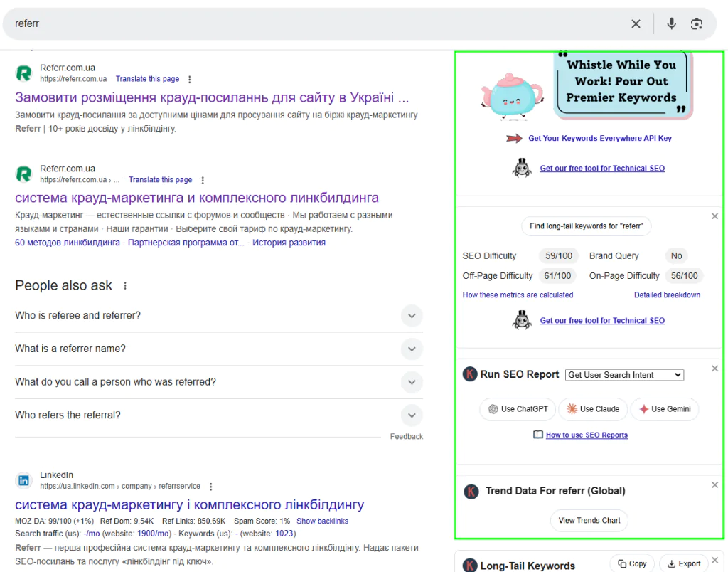Export the Long-Tail Keywords list
The height and width of the screenshot is (572, 728).
click(684, 563)
